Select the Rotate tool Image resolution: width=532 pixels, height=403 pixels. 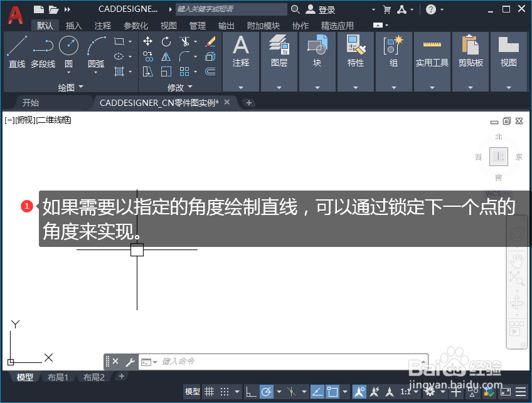[x=166, y=42]
